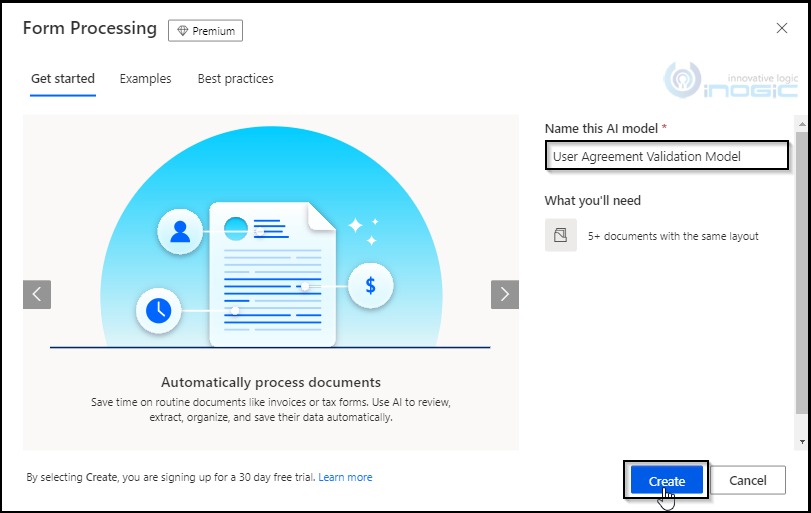
Task: Click the central document page graphic
Action: (x=272, y=275)
